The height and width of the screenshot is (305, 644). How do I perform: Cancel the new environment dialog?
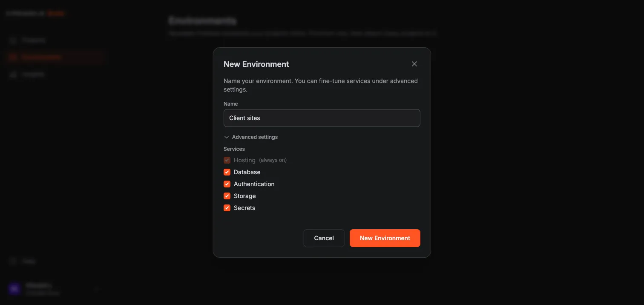pyautogui.click(x=324, y=238)
